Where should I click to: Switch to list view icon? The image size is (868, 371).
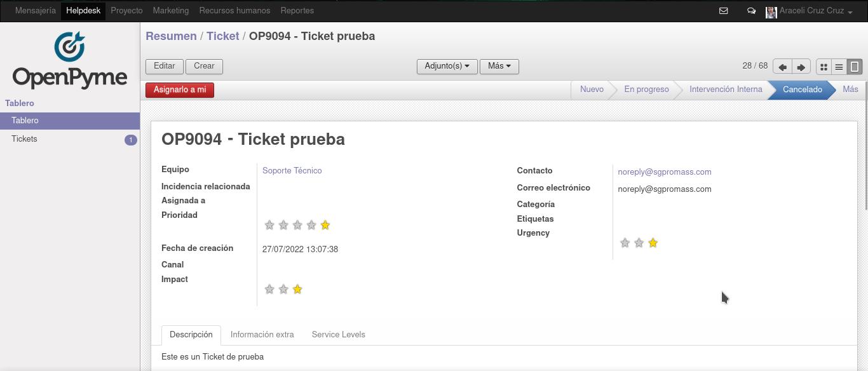click(x=839, y=66)
